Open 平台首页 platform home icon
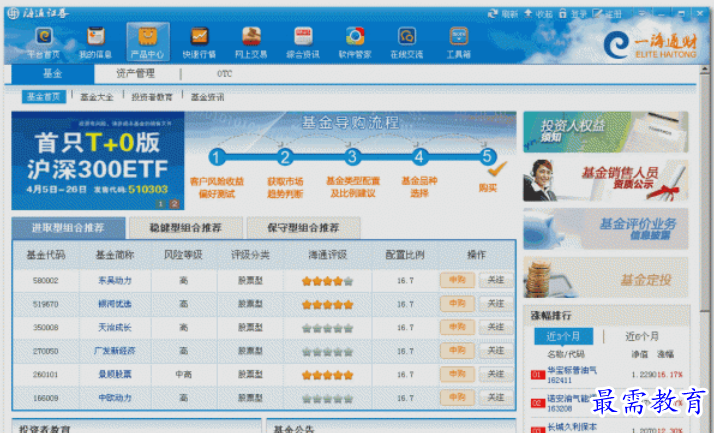714x433 pixels. (x=44, y=42)
